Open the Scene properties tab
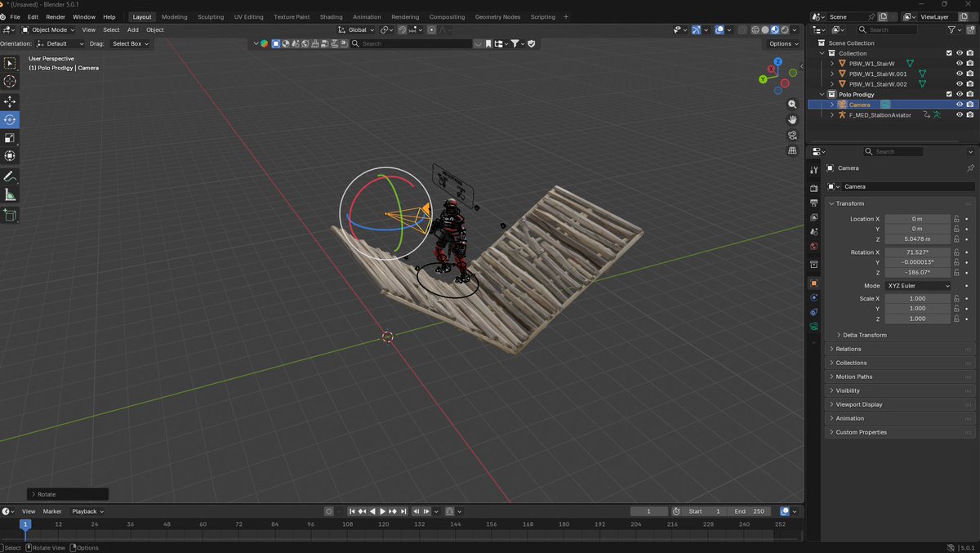The width and height of the screenshot is (980, 553). pyautogui.click(x=813, y=232)
